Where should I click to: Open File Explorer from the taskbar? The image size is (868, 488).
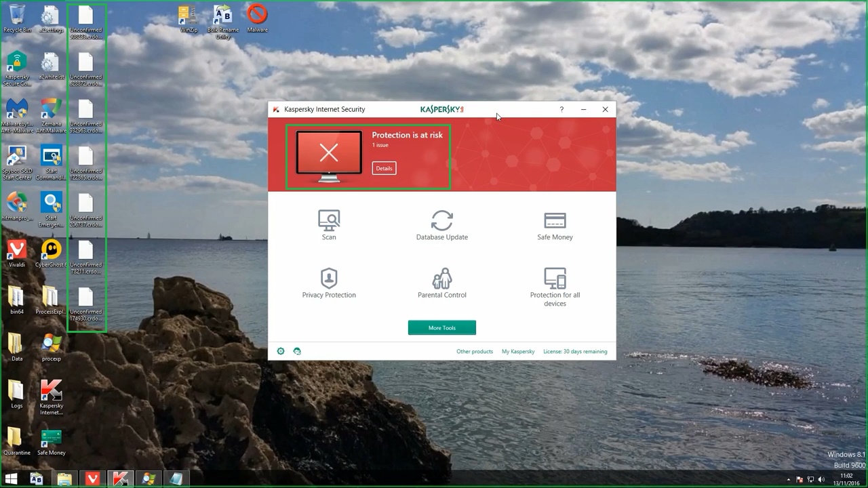click(64, 479)
